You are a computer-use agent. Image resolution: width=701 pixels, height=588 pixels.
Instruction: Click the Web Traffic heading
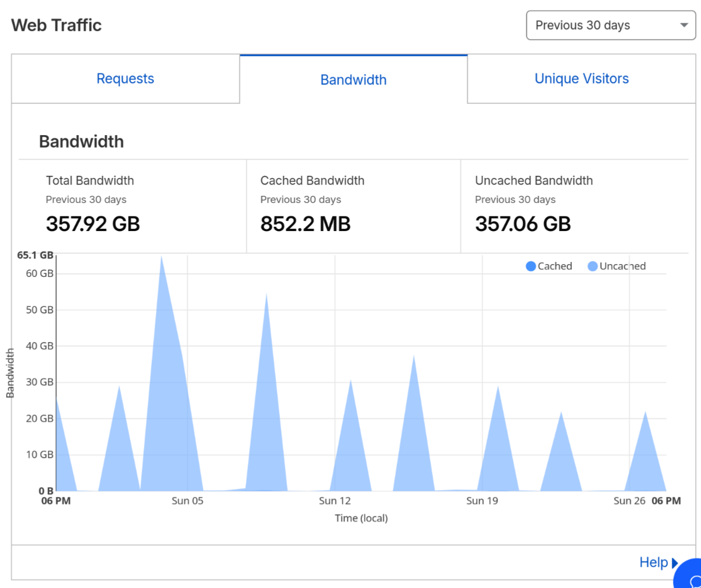pos(56,25)
